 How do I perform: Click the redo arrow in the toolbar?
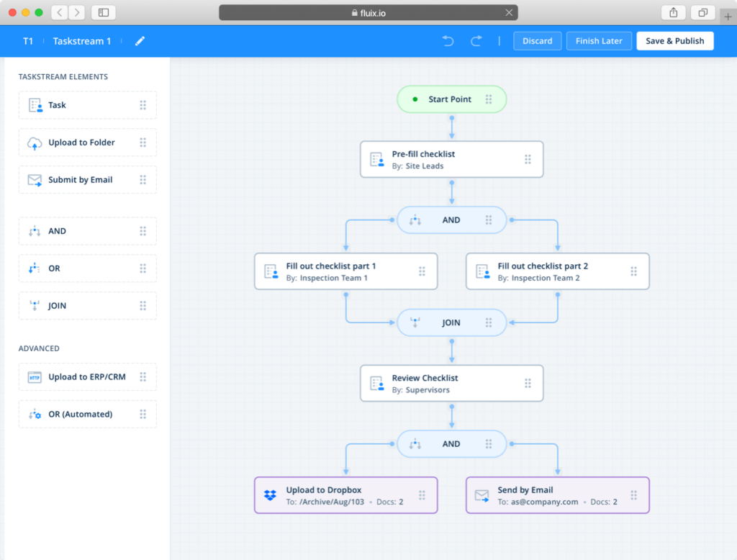[x=476, y=40]
